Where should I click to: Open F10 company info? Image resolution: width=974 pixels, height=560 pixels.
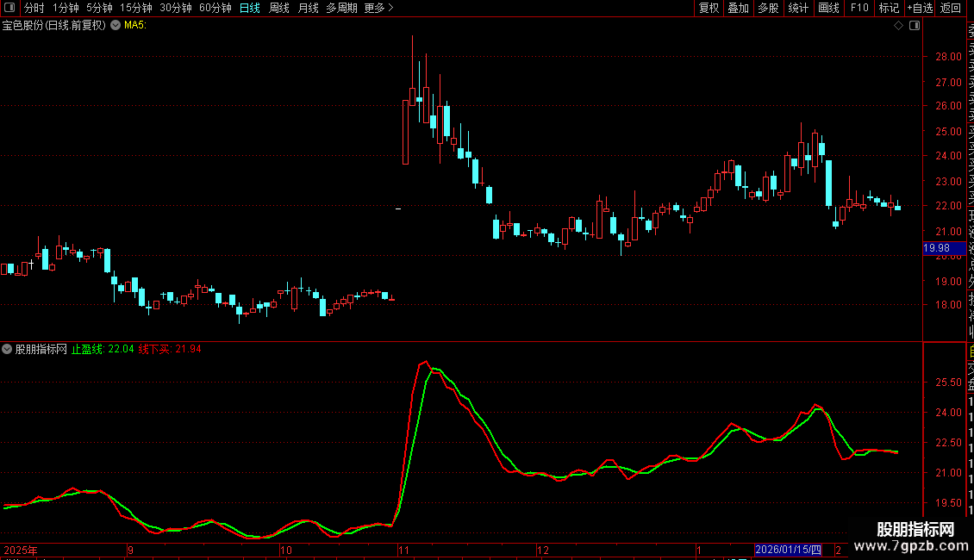click(859, 8)
